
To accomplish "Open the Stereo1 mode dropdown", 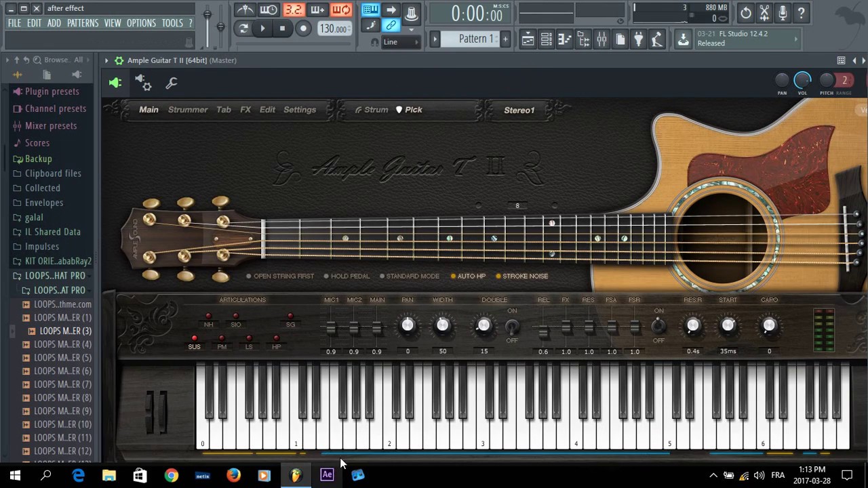I will click(x=519, y=110).
